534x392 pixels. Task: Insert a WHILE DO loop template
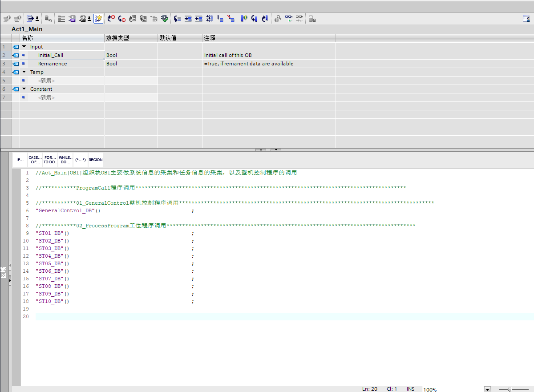pyautogui.click(x=65, y=160)
